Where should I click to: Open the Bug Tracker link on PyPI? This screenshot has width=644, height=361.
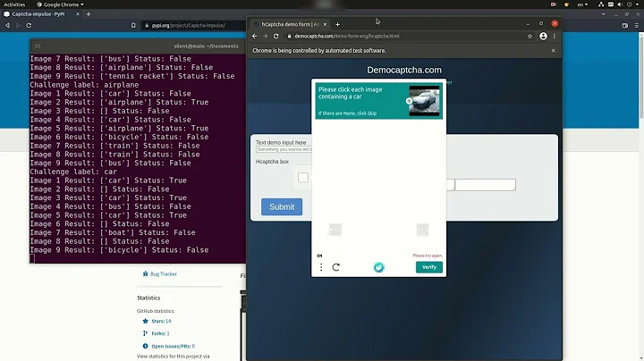(164, 274)
